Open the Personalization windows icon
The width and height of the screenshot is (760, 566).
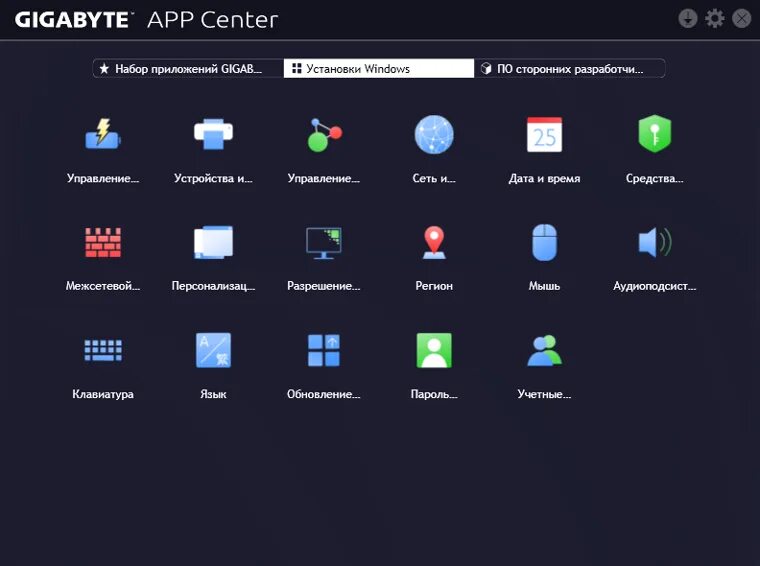(213, 242)
